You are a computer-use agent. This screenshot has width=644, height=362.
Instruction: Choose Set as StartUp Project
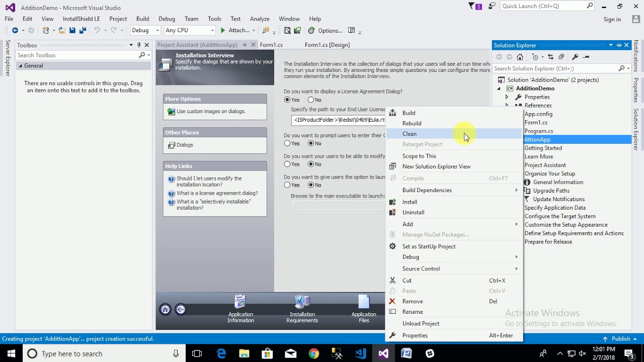tap(455, 246)
